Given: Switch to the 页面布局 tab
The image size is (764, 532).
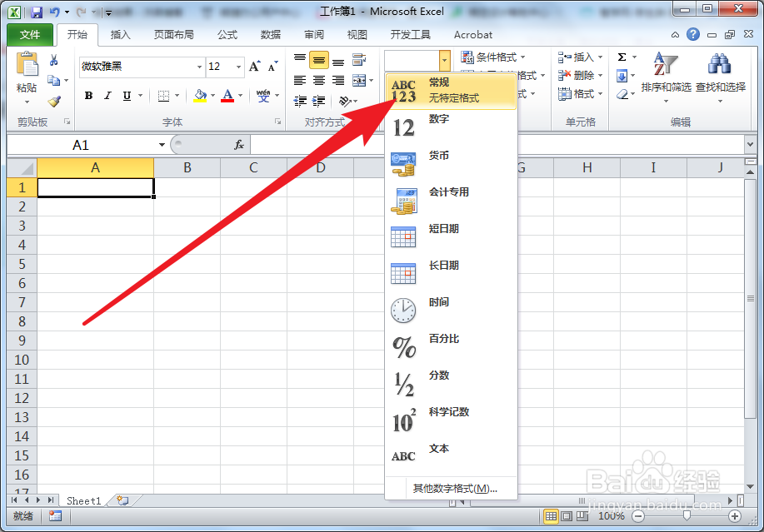Looking at the screenshot, I should coord(174,35).
